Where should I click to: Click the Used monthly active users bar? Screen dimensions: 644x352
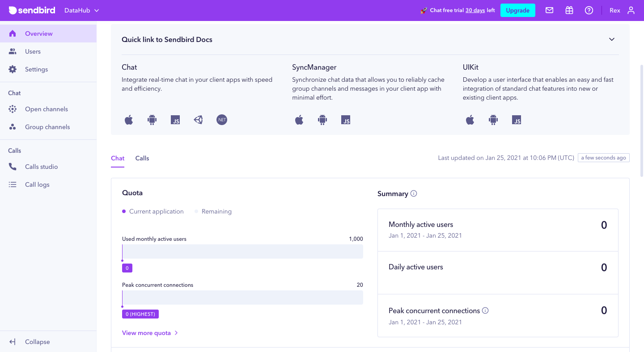click(242, 251)
